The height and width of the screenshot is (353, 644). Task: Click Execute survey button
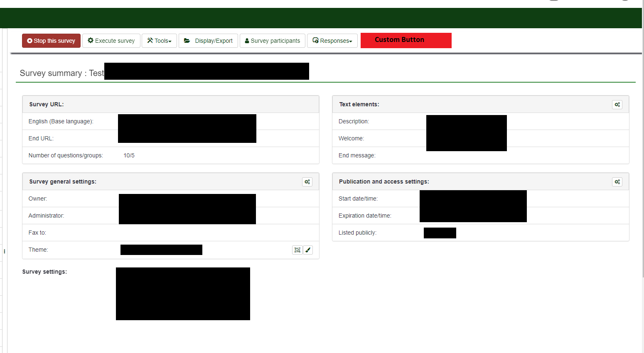pos(111,41)
